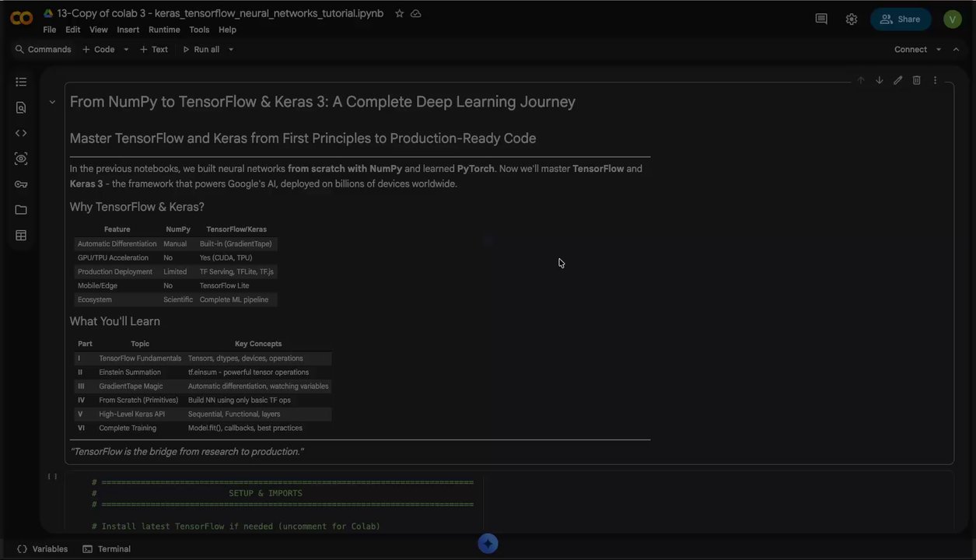Delete the cell with trash icon
976x560 pixels.
pyautogui.click(x=917, y=80)
